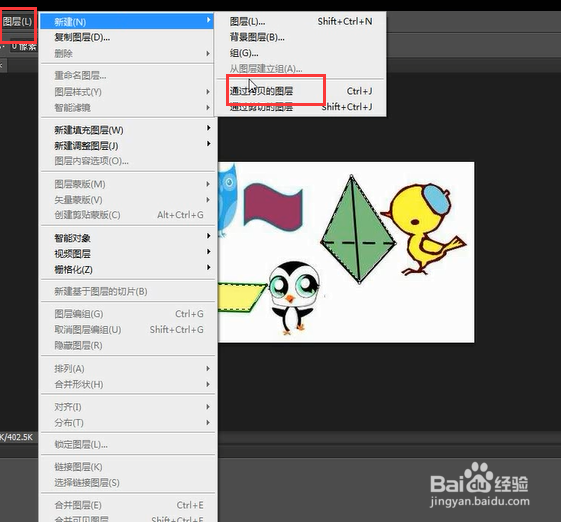Select 通过拷贝的图层 Ctrl+J entry
The height and width of the screenshot is (522, 561).
301,91
